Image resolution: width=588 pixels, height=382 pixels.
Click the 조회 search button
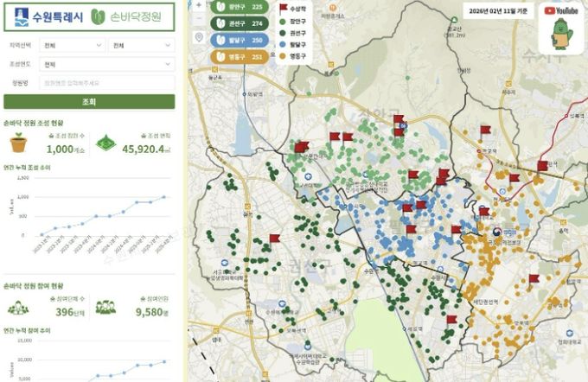click(x=88, y=102)
